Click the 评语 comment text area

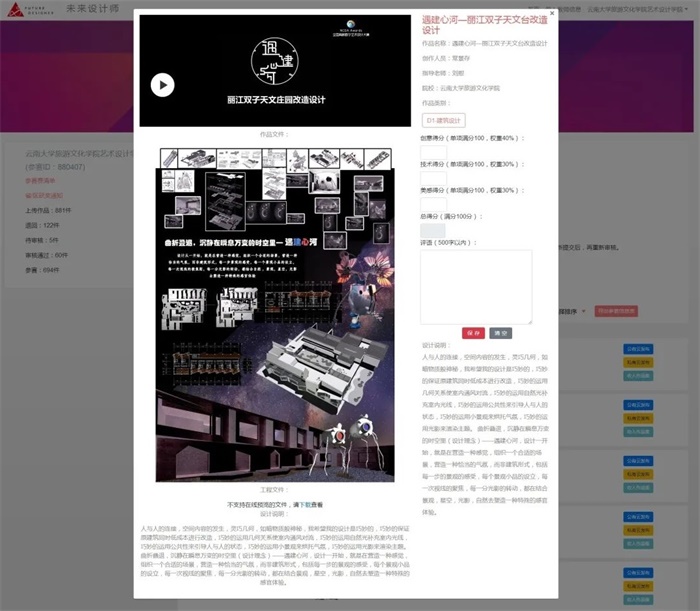(x=476, y=287)
